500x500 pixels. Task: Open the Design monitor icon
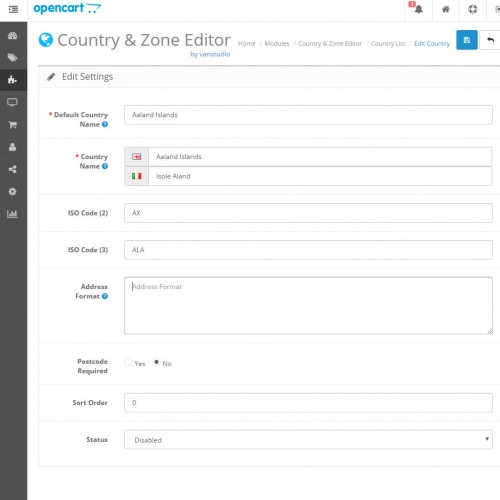[x=12, y=102]
